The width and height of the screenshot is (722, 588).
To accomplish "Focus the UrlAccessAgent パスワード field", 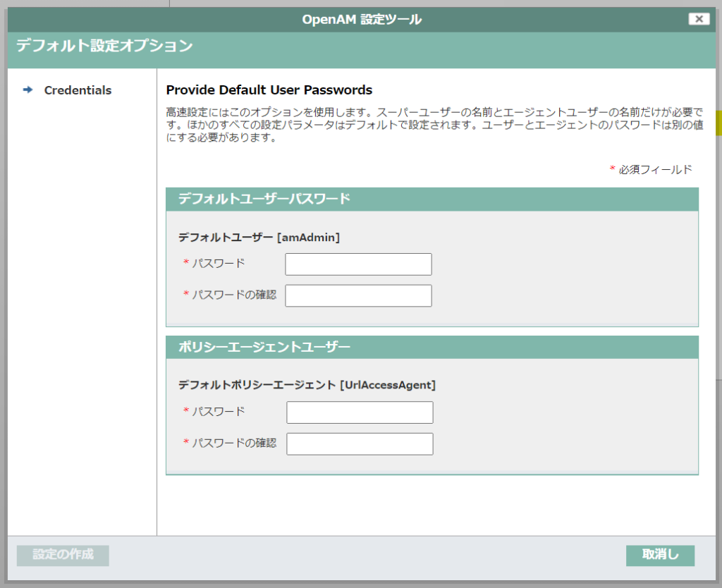I will 360,412.
